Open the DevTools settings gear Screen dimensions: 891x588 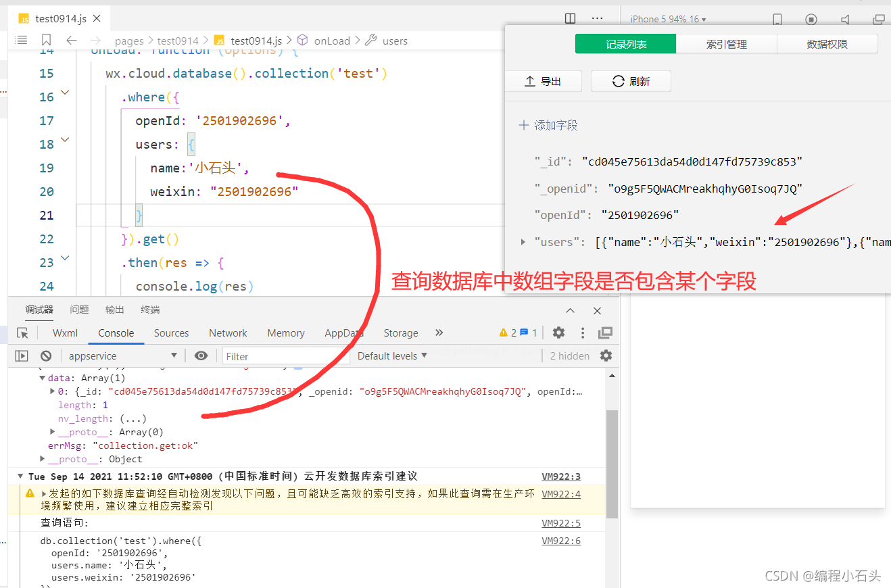pos(559,333)
